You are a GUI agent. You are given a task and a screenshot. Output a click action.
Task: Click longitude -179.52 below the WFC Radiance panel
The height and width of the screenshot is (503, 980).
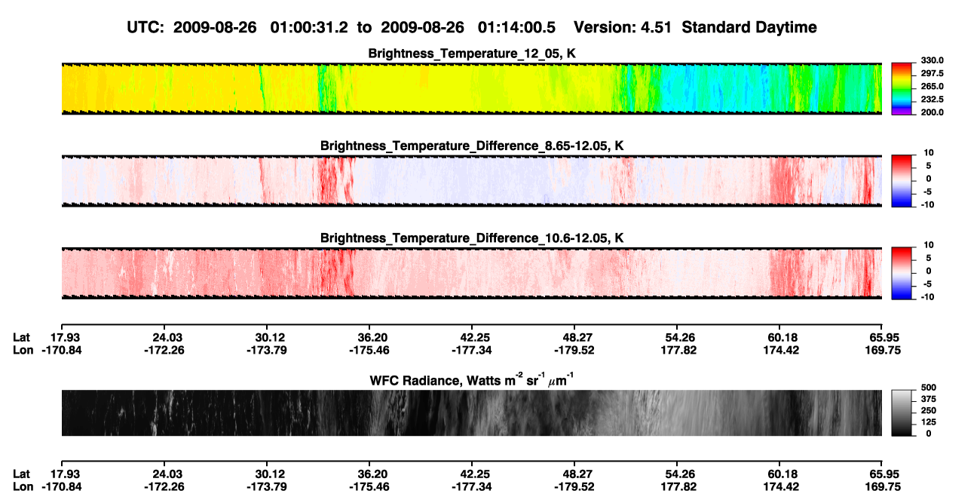click(576, 486)
